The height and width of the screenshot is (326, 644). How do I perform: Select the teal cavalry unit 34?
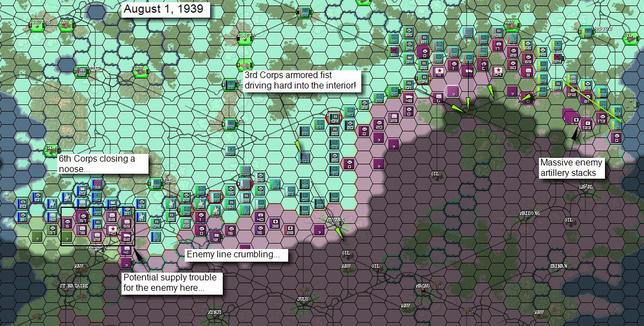click(x=67, y=197)
